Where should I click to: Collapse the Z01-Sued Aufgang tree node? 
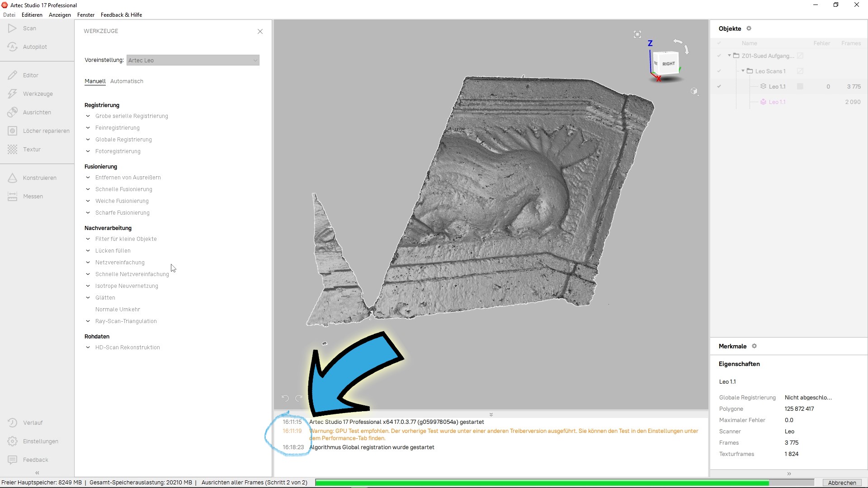point(729,56)
